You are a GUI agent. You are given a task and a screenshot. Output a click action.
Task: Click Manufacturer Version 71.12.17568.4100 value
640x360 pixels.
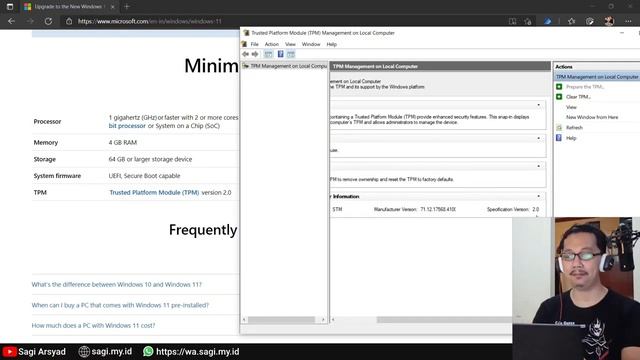pyautogui.click(x=438, y=209)
